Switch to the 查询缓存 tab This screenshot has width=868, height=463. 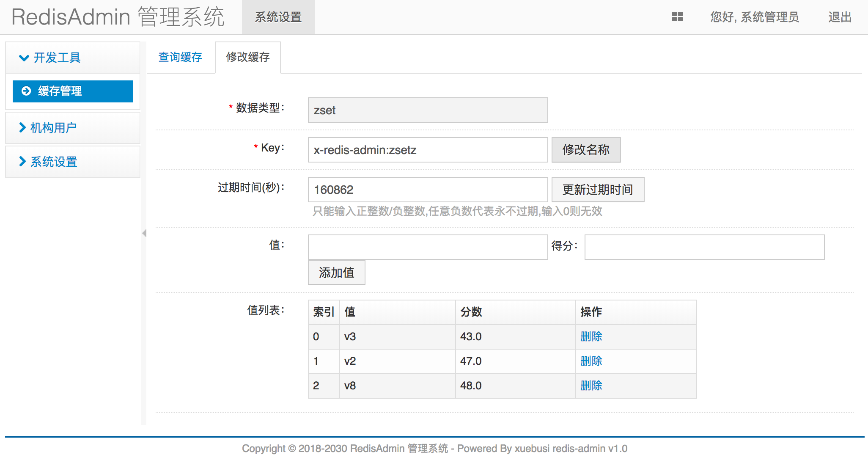180,57
